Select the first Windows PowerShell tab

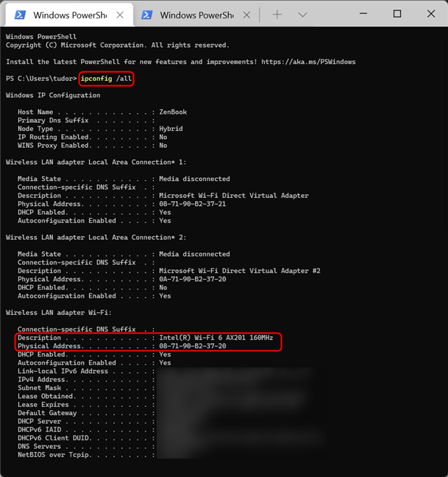click(x=69, y=15)
